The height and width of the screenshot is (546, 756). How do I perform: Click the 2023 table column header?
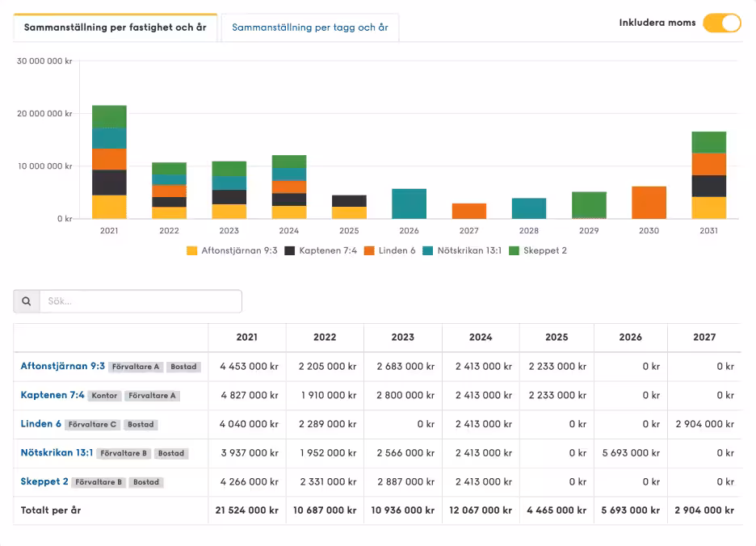403,337
